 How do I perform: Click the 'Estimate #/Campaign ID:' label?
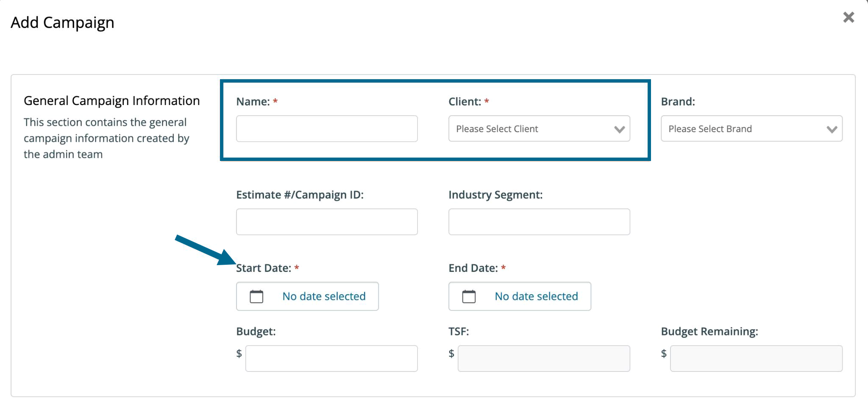click(x=300, y=195)
